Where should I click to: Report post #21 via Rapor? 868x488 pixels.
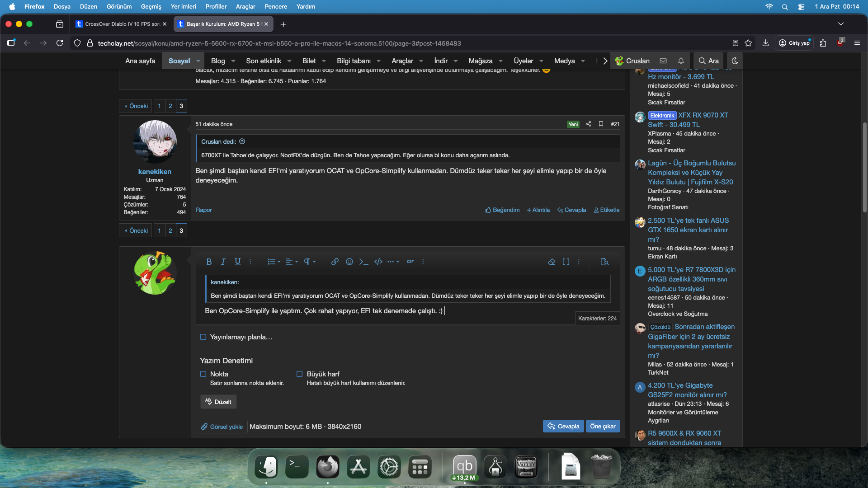point(203,210)
